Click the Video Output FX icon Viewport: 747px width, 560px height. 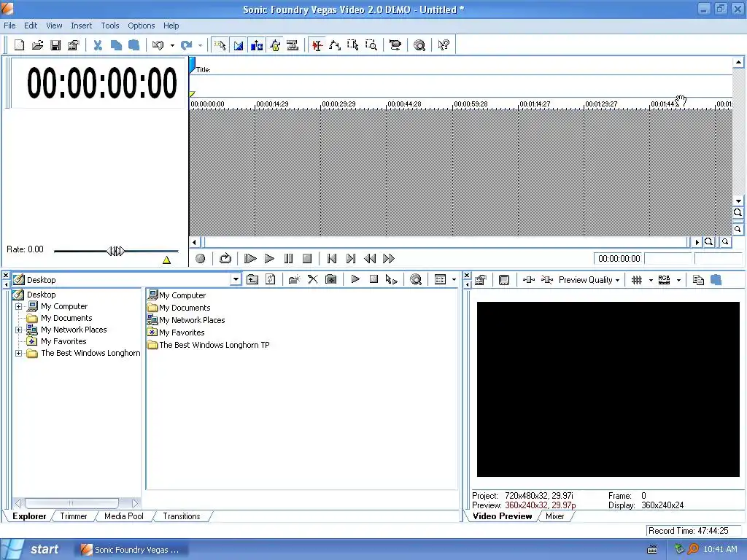(x=528, y=280)
